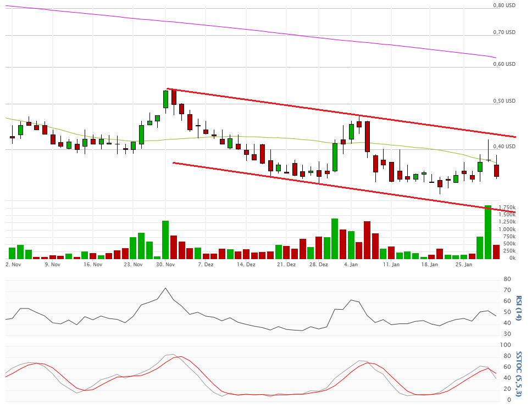Viewport: 532px width, 420px height.
Task: Click the 11. Jan date label
Action: point(391,265)
